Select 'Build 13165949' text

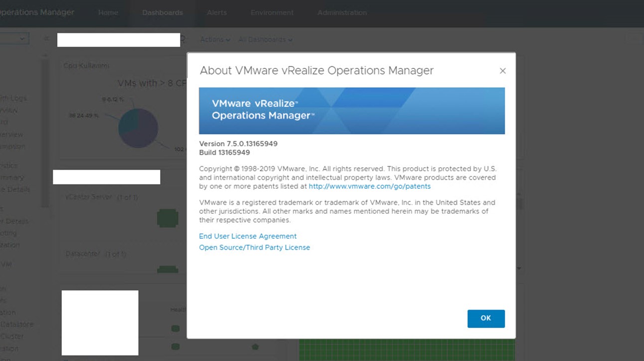[224, 152]
